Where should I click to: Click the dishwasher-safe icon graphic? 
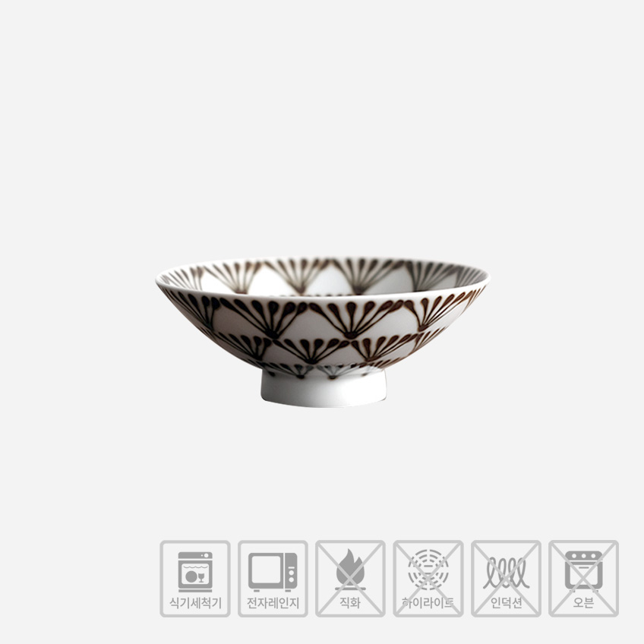click(195, 572)
